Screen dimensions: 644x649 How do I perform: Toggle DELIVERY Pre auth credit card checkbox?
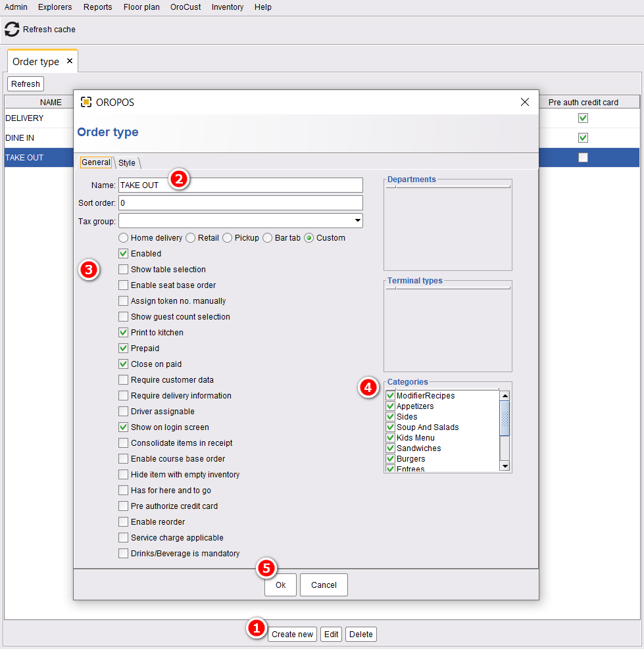tap(583, 118)
